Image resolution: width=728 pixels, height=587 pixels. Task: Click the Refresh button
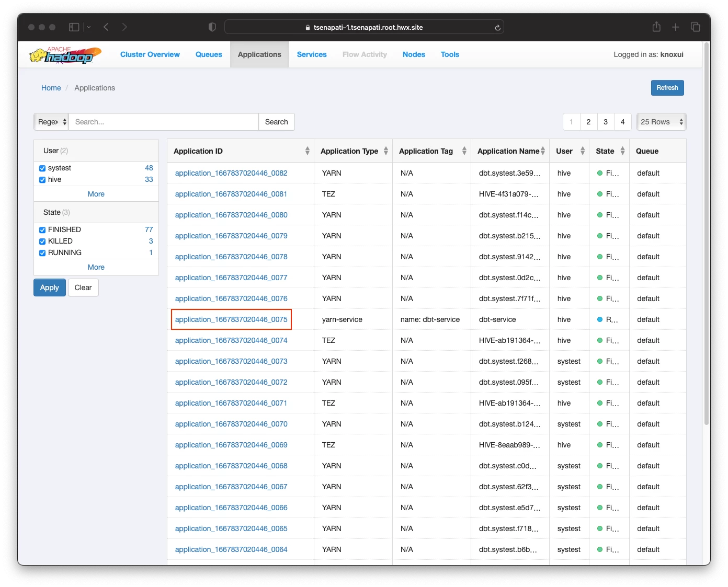pyautogui.click(x=667, y=88)
